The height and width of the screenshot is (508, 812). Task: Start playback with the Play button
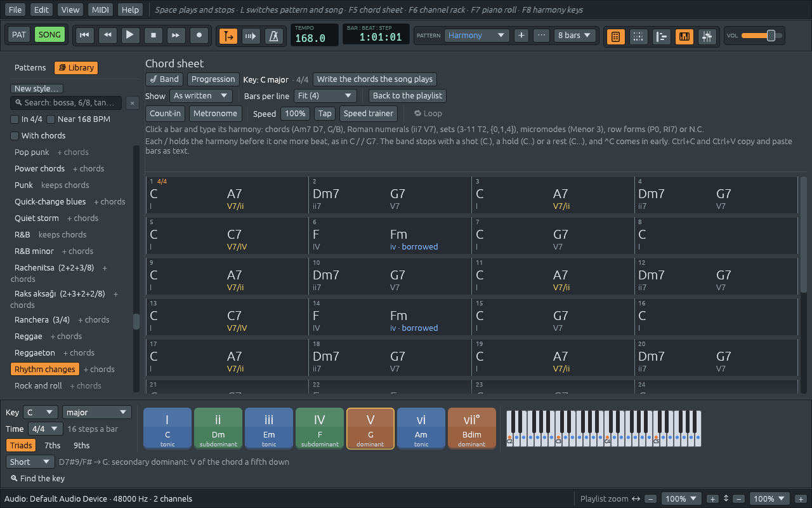pyautogui.click(x=130, y=36)
